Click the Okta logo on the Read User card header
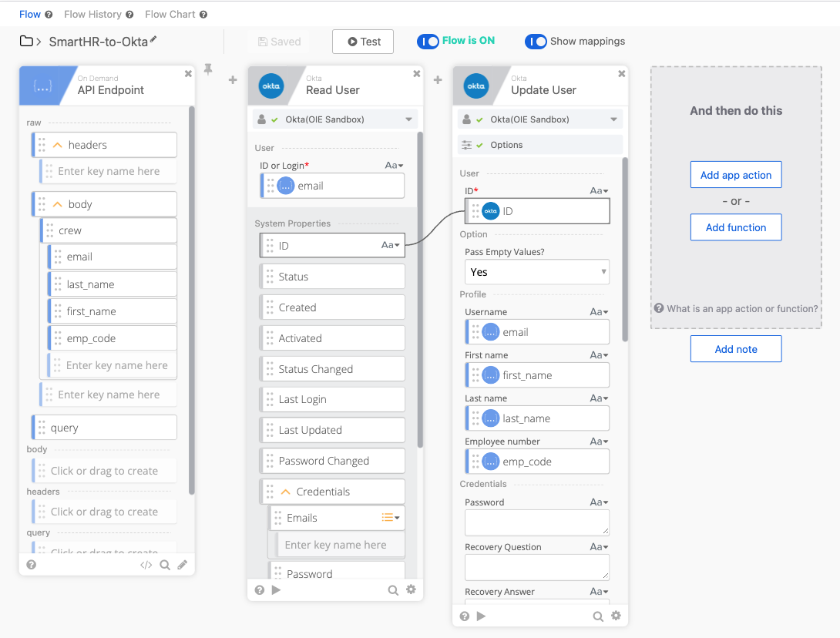This screenshot has height=638, width=840. click(271, 86)
